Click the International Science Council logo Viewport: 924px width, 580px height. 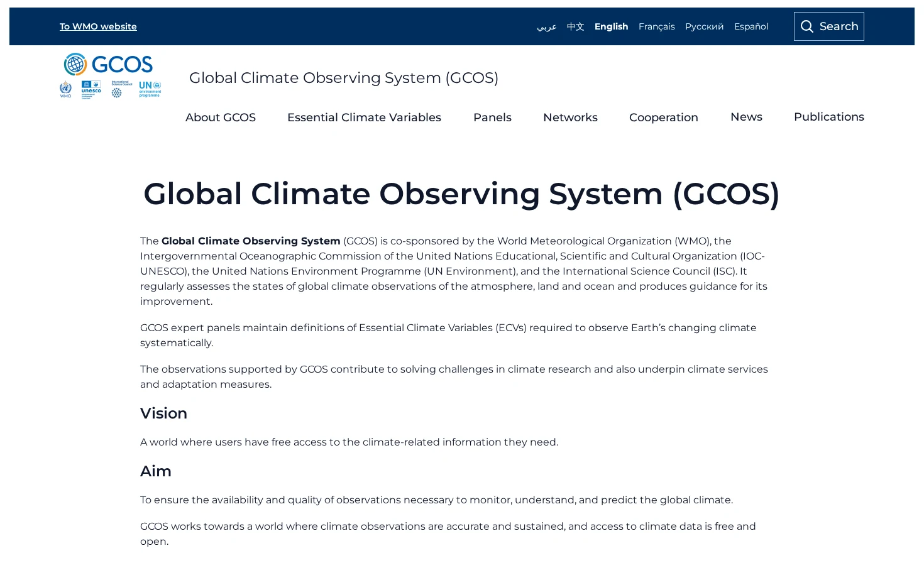pyautogui.click(x=121, y=89)
